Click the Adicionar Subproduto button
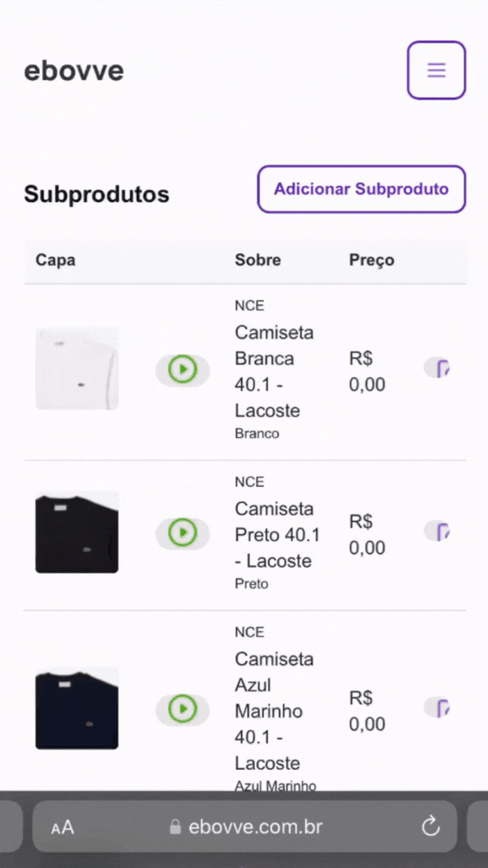488x868 pixels. point(361,189)
